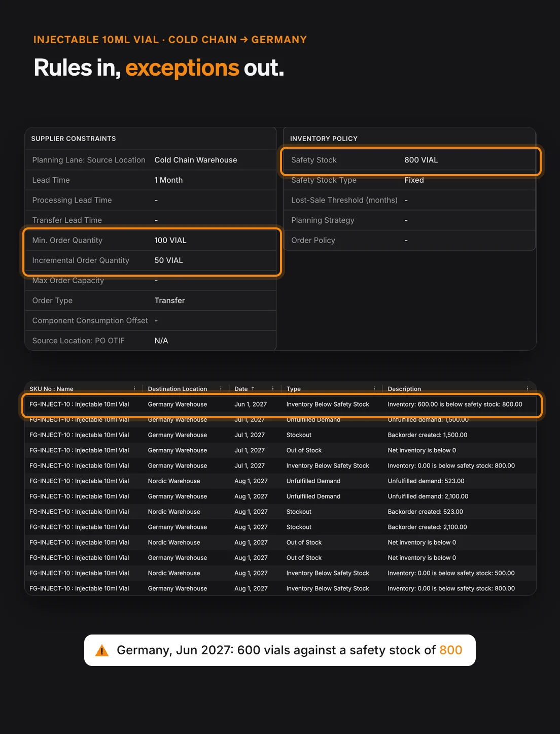Click 'Inventory: 0.00 is below safety stock: 500.00'

pos(451,573)
